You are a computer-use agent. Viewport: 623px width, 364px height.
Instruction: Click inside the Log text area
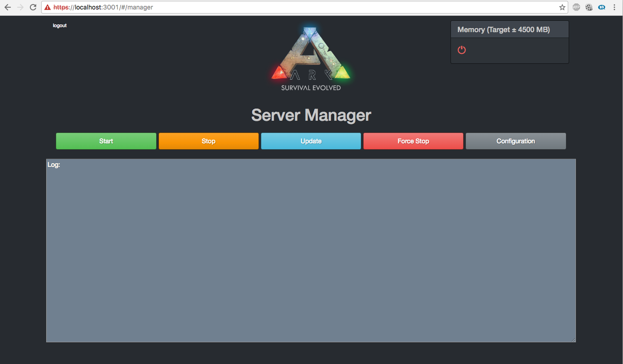tap(311, 251)
